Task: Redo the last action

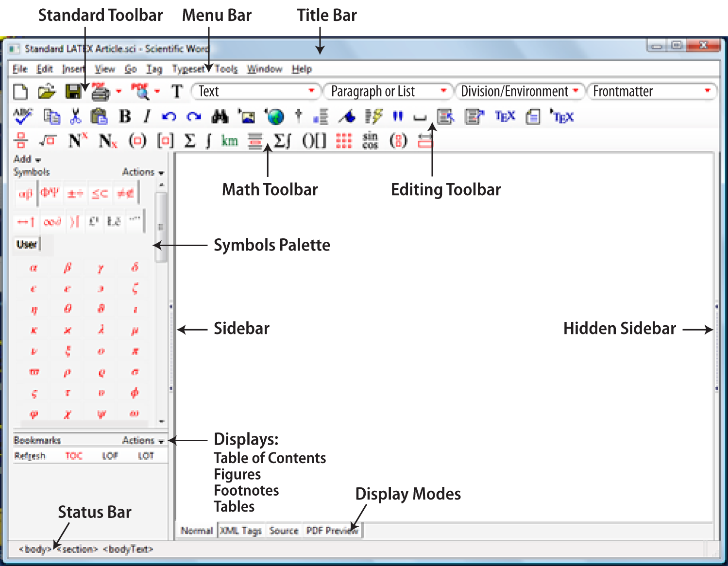Action: tap(194, 117)
